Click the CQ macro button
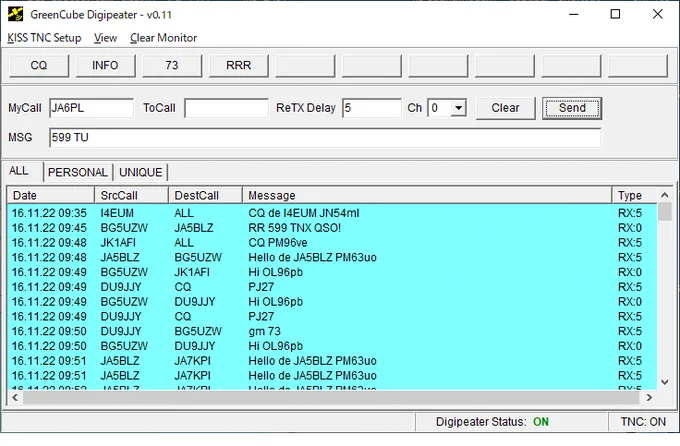The image size is (680, 446). pyautogui.click(x=39, y=66)
